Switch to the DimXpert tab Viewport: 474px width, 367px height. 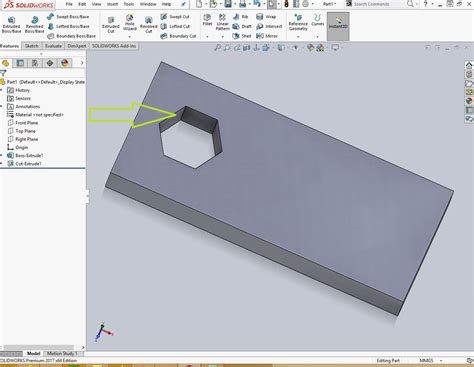tap(77, 46)
